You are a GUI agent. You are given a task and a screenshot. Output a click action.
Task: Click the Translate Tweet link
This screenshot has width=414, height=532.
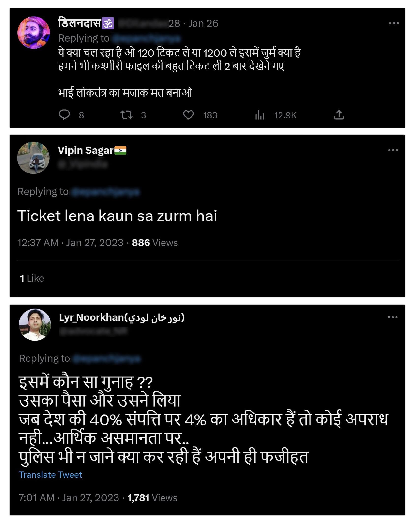point(50,475)
